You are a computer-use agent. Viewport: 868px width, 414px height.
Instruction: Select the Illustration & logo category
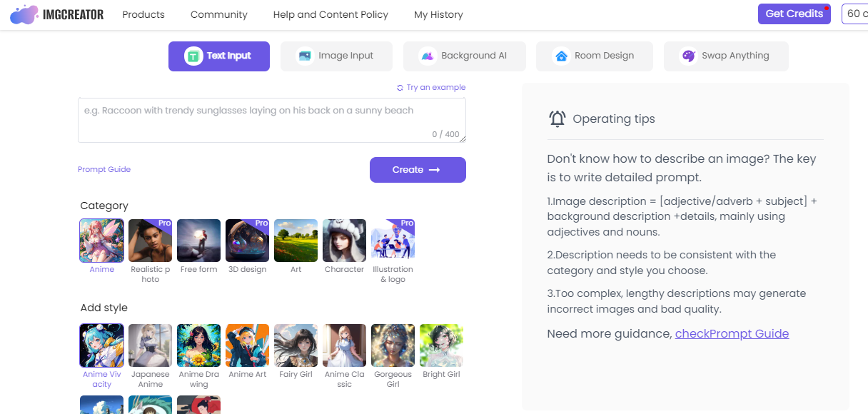tap(393, 241)
